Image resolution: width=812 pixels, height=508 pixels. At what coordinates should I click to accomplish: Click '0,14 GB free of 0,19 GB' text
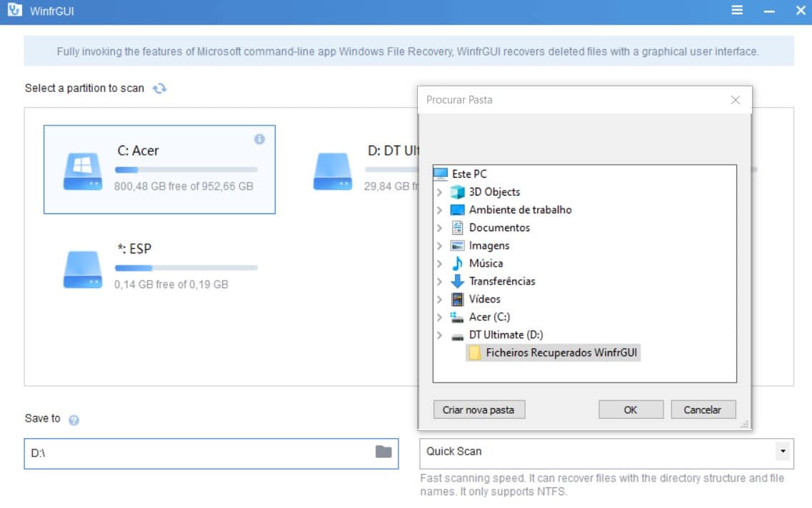pos(171,285)
